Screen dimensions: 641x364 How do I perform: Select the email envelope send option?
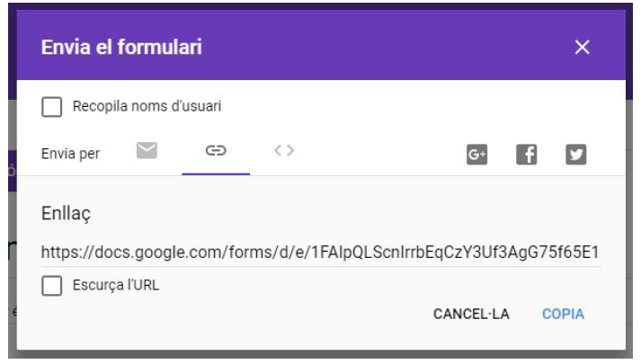coord(147,151)
